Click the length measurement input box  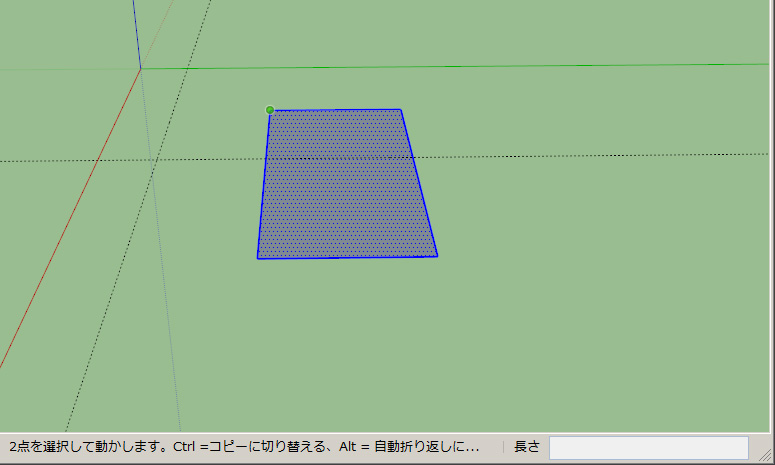pyautogui.click(x=648, y=448)
